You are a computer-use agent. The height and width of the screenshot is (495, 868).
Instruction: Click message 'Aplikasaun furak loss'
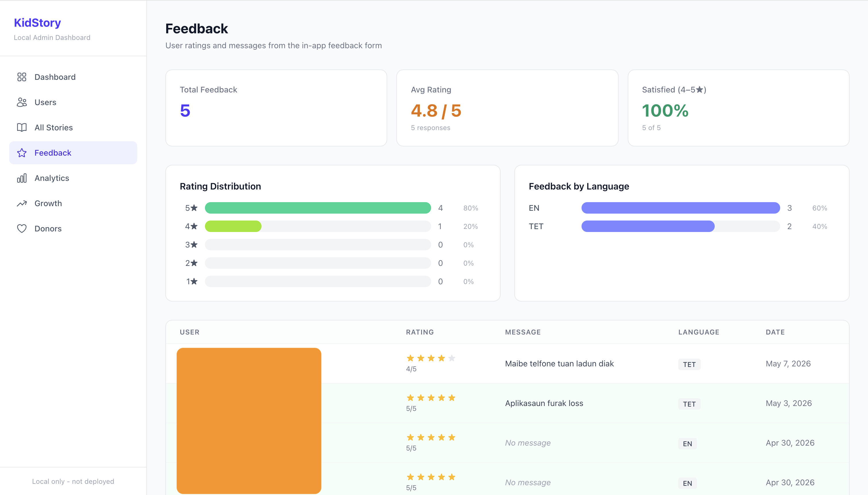click(544, 403)
